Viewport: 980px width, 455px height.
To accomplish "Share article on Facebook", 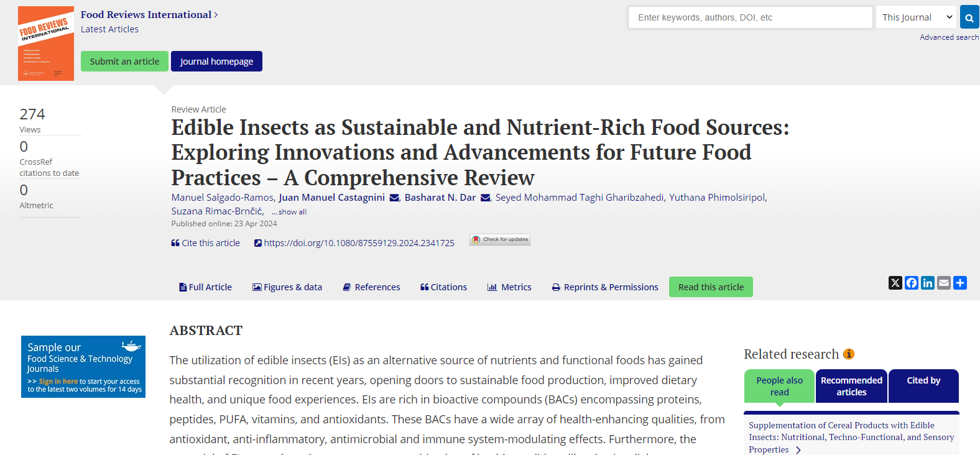I will pos(912,283).
